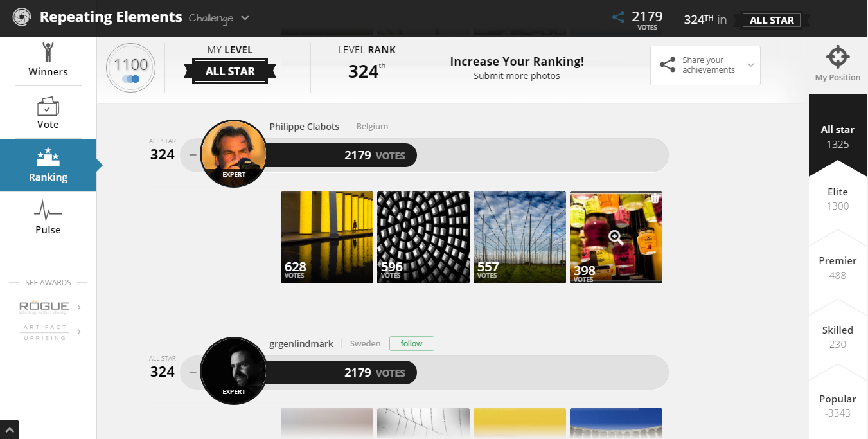Select the Premier level tab

click(x=838, y=268)
